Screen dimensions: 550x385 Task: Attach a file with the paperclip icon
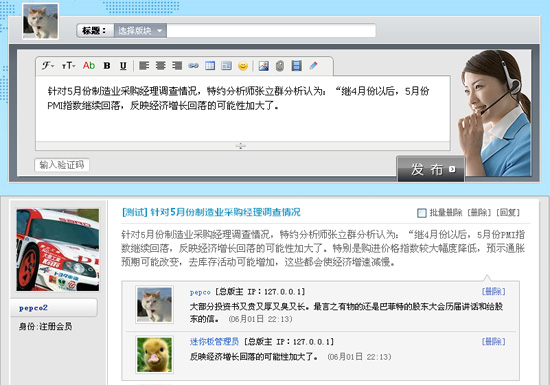tap(280, 66)
